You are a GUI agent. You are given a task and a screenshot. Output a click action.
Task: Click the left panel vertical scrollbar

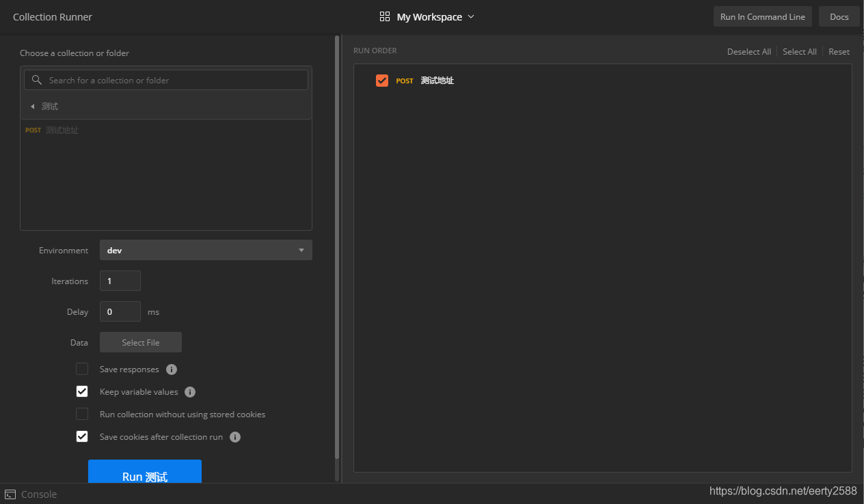coord(336,246)
